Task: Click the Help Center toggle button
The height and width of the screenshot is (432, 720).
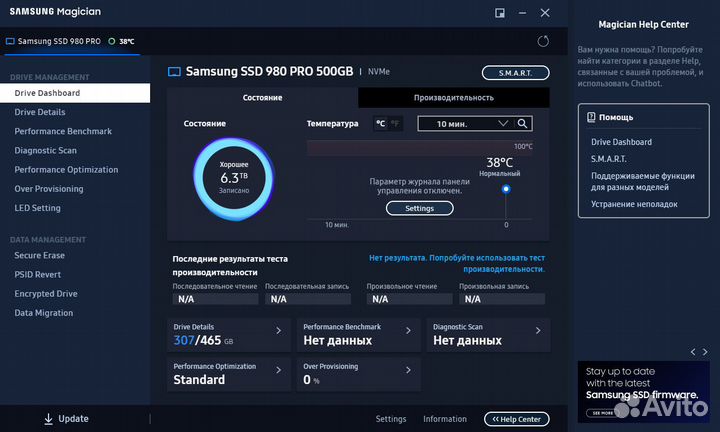Action: click(x=517, y=419)
